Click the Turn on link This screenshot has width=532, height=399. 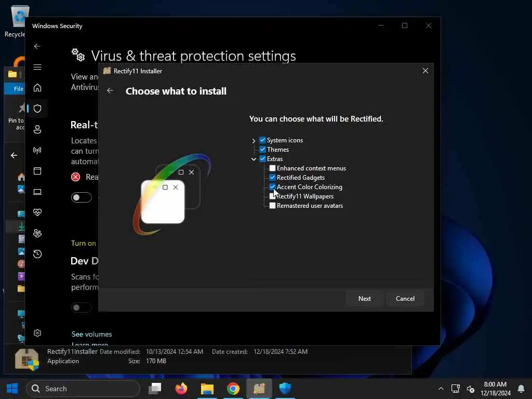click(84, 243)
